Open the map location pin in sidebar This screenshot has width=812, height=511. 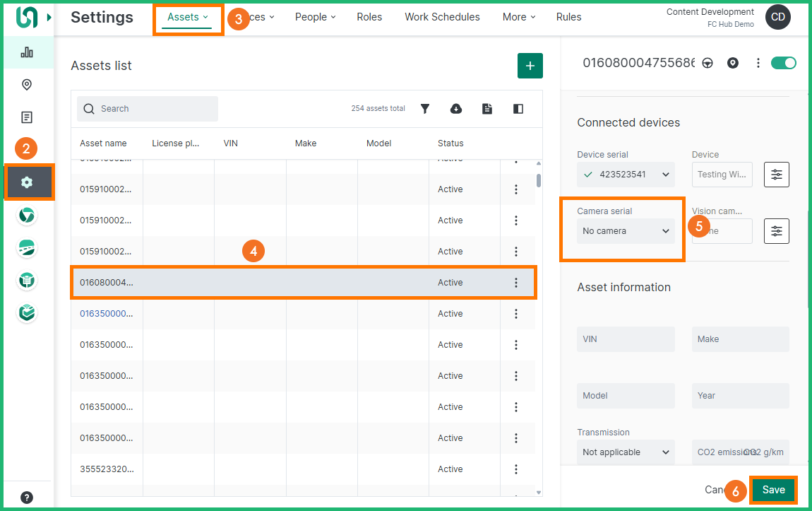27,85
